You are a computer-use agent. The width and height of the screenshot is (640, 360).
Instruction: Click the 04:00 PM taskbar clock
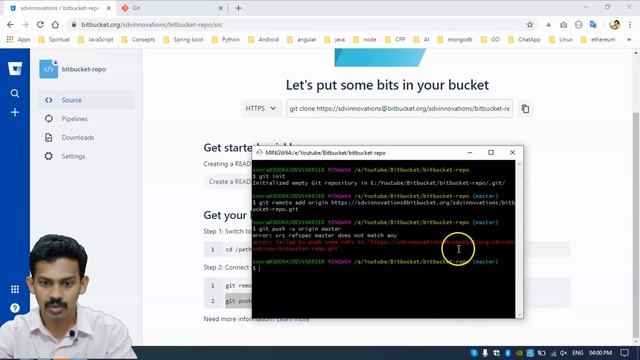coord(600,353)
